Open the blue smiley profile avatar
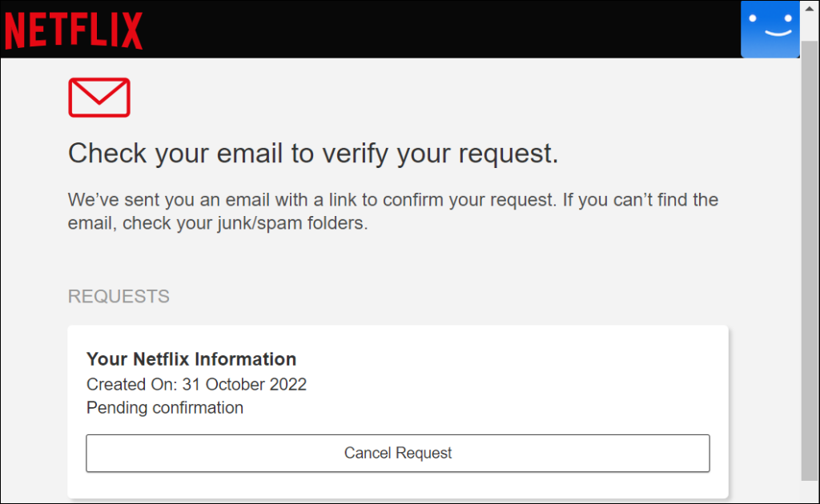 point(770,30)
